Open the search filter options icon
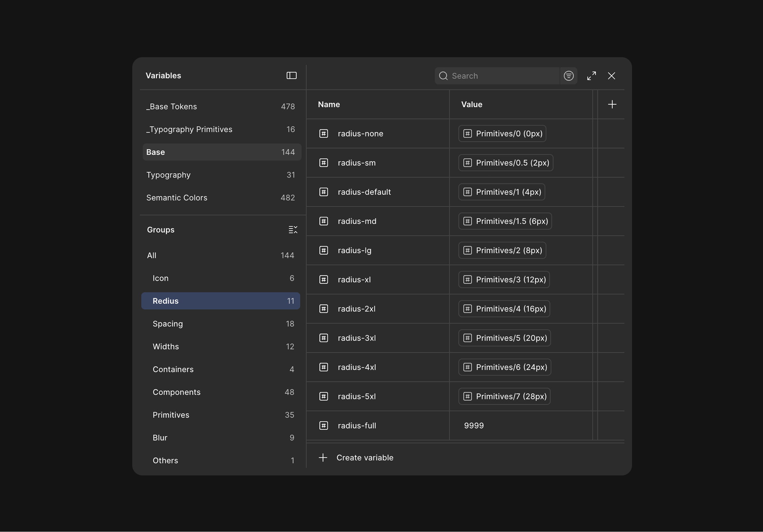 pos(569,76)
